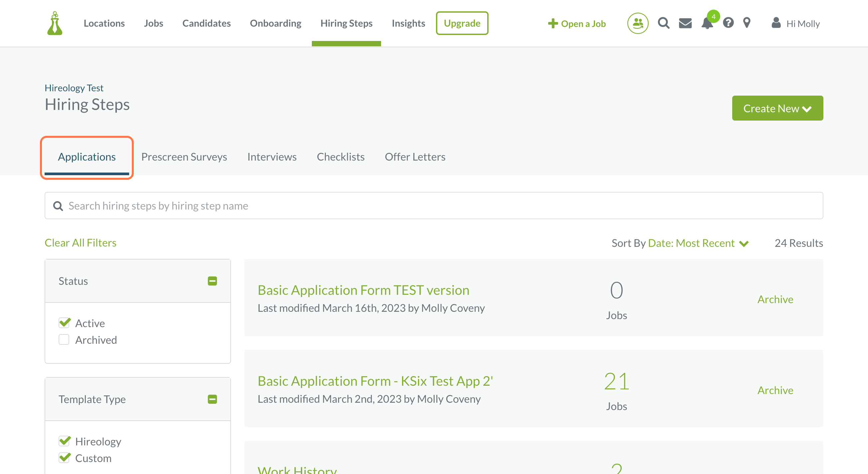Switch to the Checklists tab
Image resolution: width=868 pixels, height=474 pixels.
[341, 157]
